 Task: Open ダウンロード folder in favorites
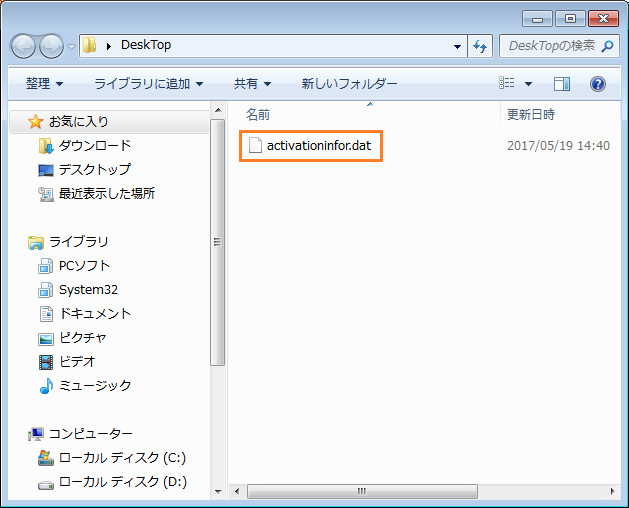[94, 146]
